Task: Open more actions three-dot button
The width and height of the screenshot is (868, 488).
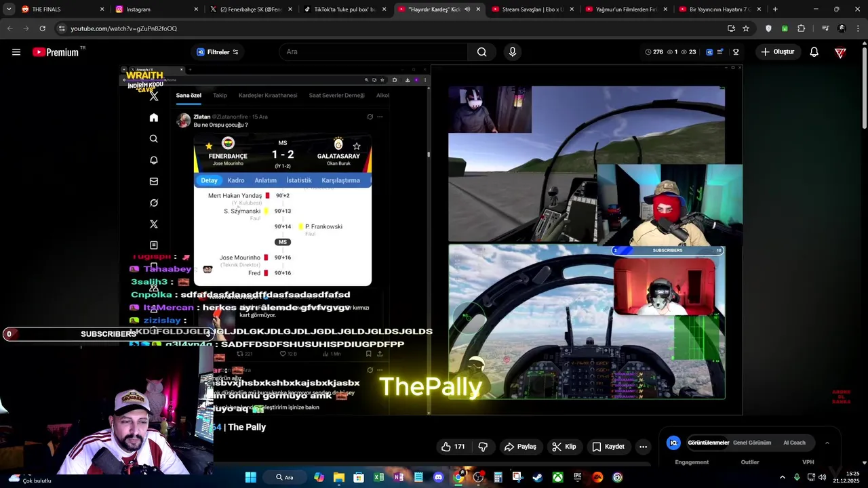Action: coord(643,447)
